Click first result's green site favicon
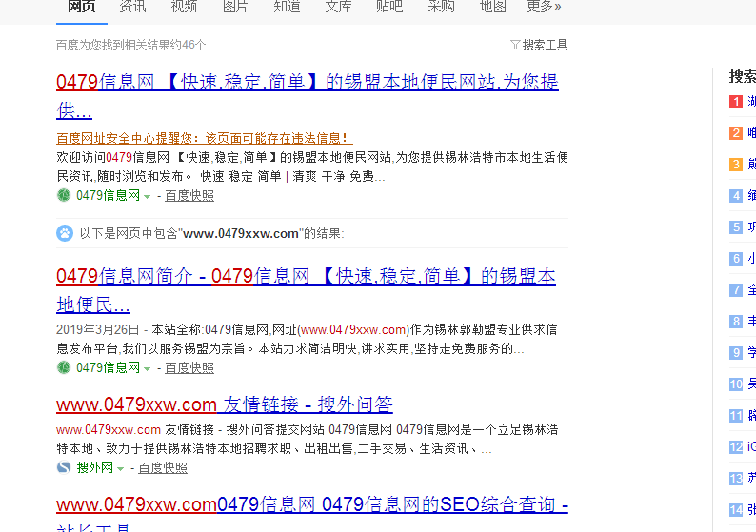Viewport: 756px width, 532px height. click(x=64, y=195)
